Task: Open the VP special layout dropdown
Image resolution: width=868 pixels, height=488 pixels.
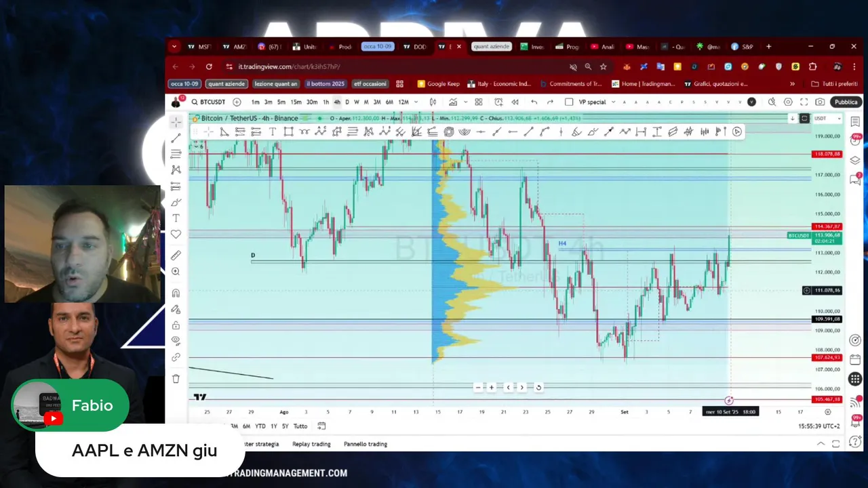Action: pos(613,102)
